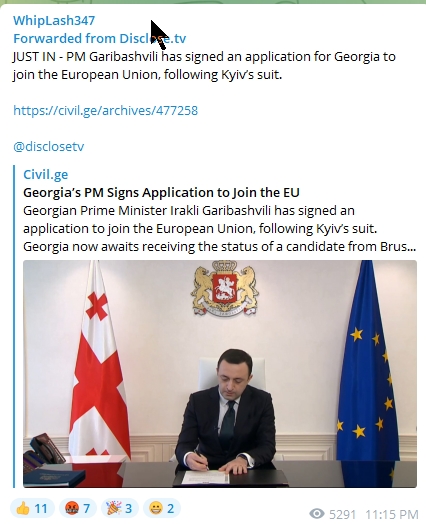The width and height of the screenshot is (426, 524).
Task: Click the grin reaction count 2
Action: pyautogui.click(x=171, y=508)
